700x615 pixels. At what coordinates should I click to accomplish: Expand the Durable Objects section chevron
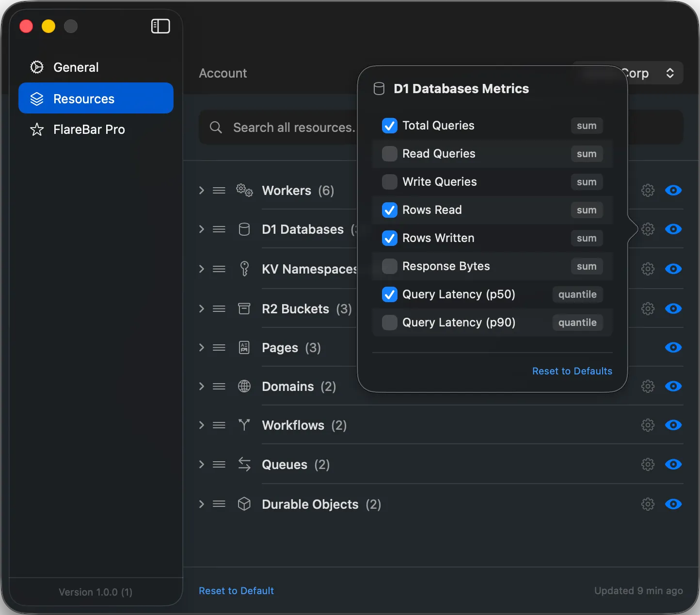pyautogui.click(x=202, y=504)
